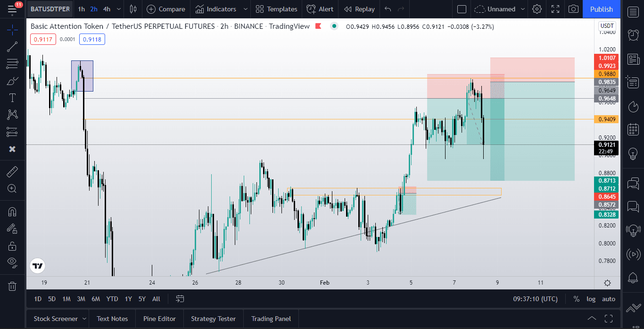Toggle hide all drawings eye icon

(x=12, y=262)
